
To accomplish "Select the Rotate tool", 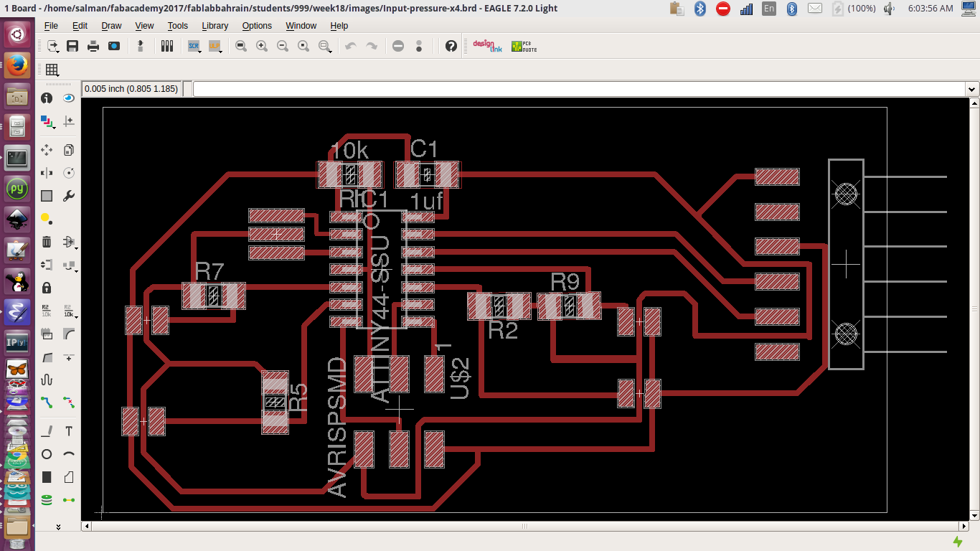I will point(69,172).
